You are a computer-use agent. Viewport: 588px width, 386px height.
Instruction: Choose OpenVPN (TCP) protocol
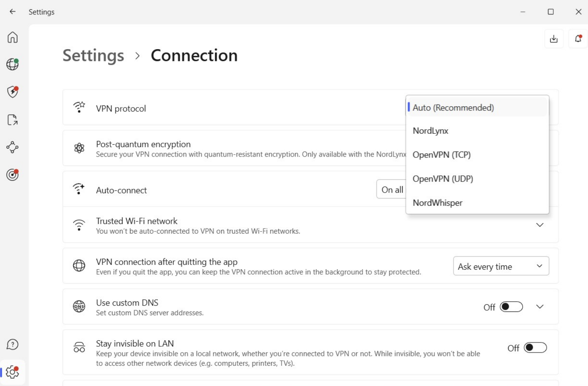pos(477,155)
